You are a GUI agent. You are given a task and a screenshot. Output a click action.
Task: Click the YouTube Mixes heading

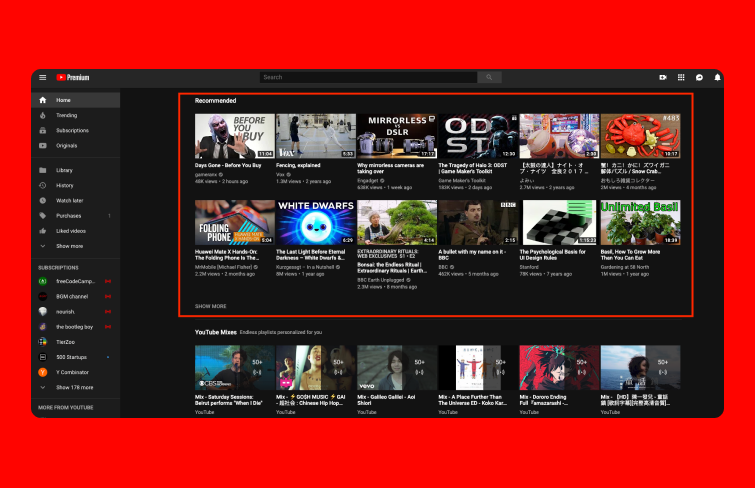(x=216, y=332)
